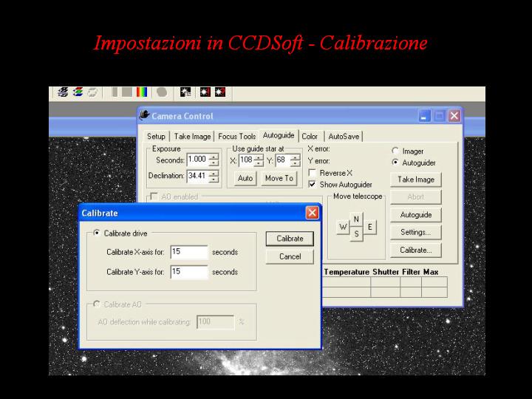
Task: Select the Calibrate drive radio button
Action: tap(97, 233)
